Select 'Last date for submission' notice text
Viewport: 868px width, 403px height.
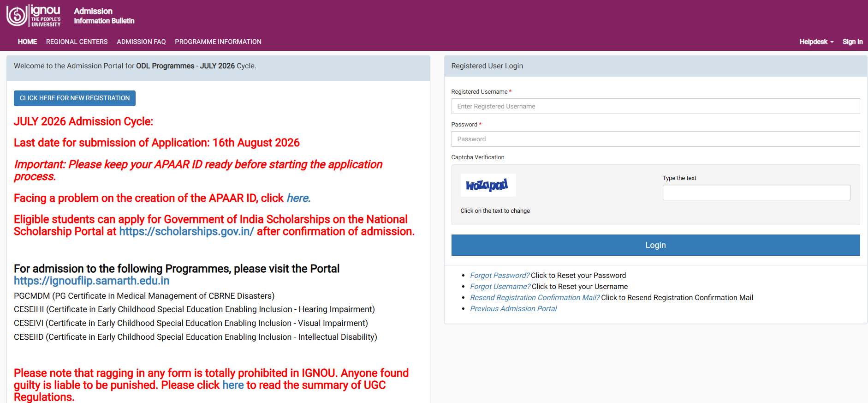pyautogui.click(x=157, y=143)
